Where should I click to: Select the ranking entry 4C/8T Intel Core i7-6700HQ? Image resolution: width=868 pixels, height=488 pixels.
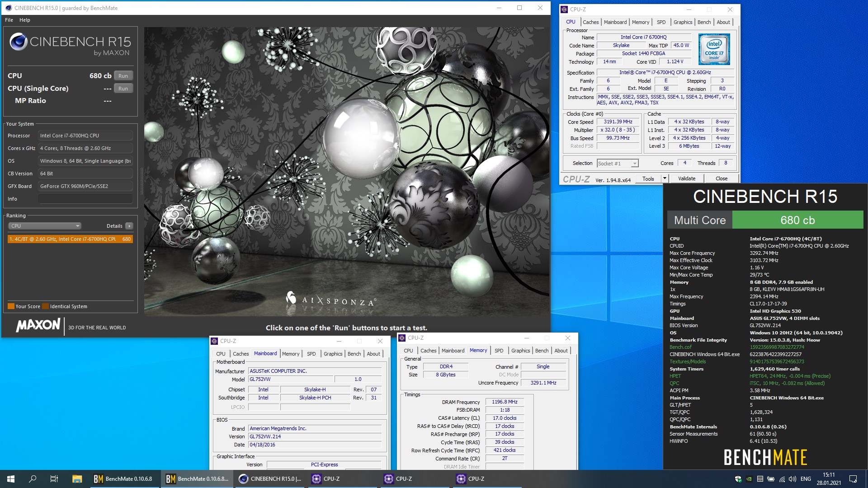(x=70, y=239)
